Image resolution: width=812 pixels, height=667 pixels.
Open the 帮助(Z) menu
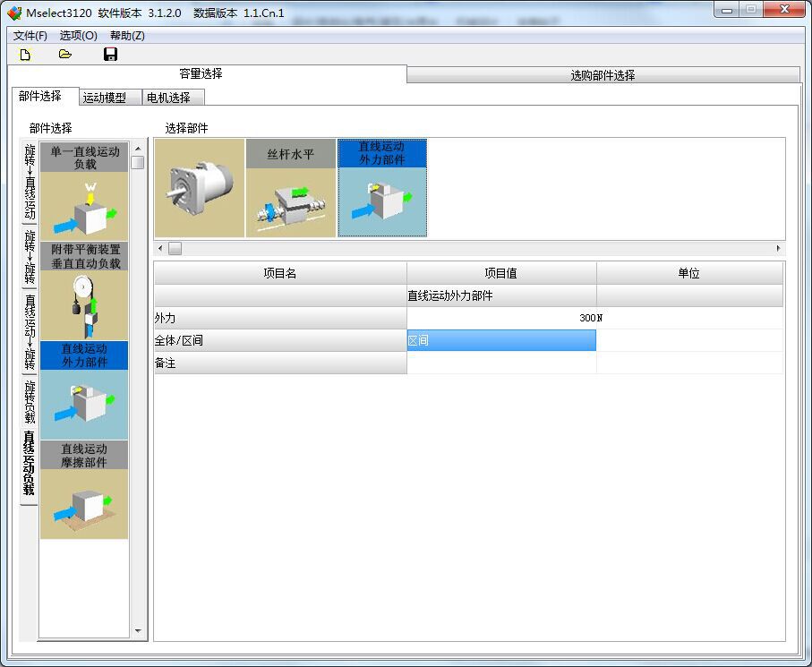(127, 36)
